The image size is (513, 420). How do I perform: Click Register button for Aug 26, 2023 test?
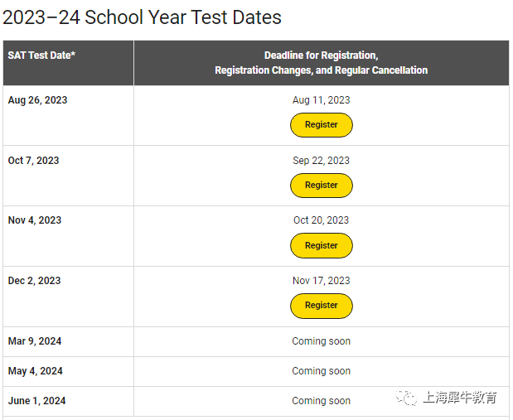[x=322, y=125]
